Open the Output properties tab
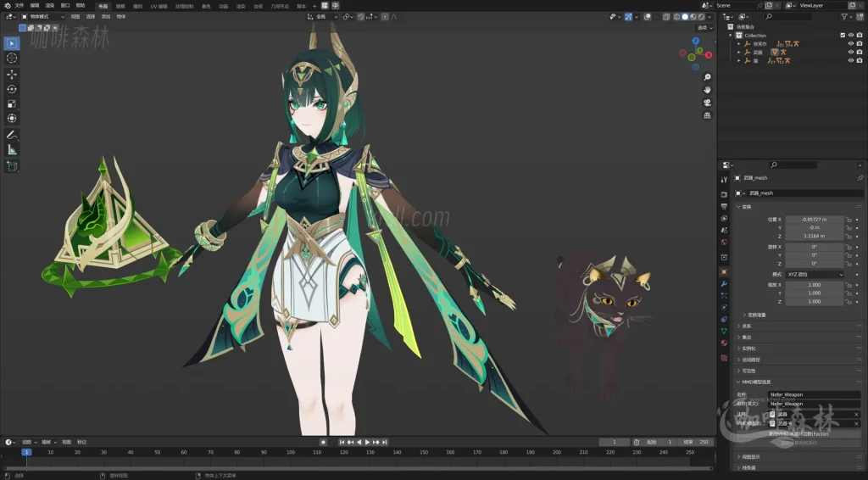The height and width of the screenshot is (480, 868). 724,207
